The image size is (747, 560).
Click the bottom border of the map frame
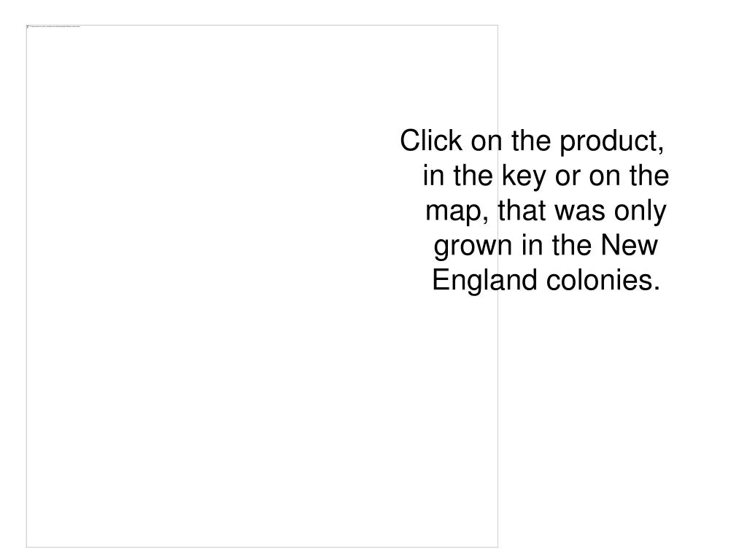[262, 547]
